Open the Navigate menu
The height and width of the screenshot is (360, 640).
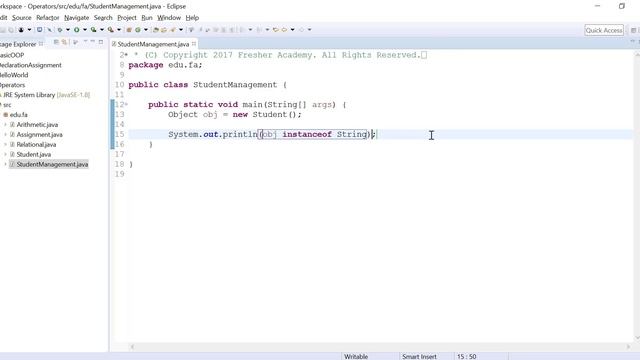76,18
